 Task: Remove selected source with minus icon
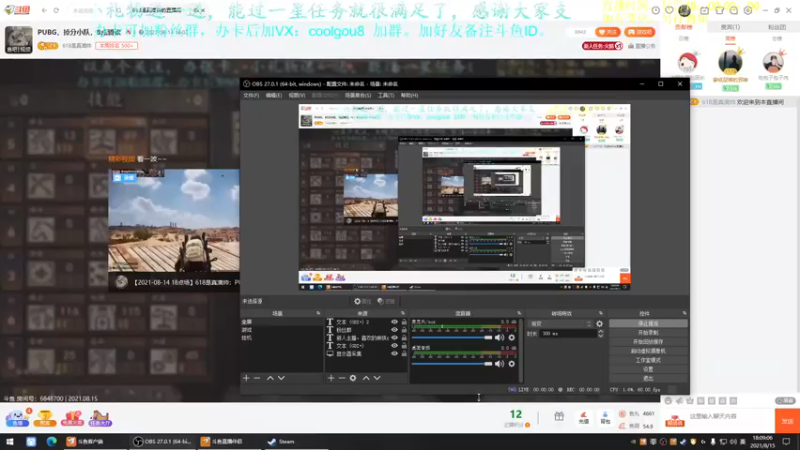pos(342,378)
